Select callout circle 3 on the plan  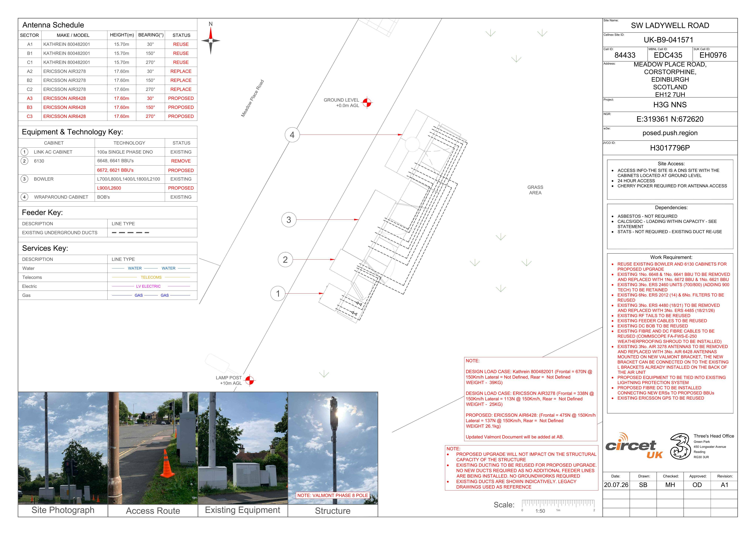[289, 220]
